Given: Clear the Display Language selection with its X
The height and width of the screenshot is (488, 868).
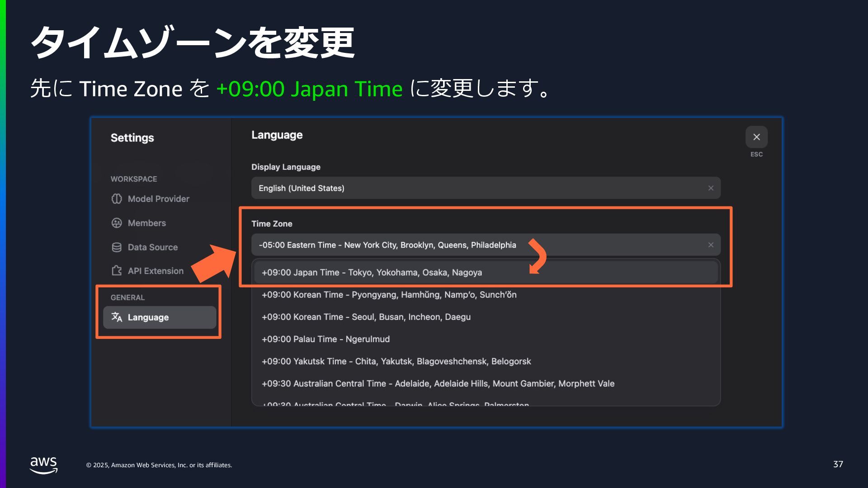Looking at the screenshot, I should pos(711,188).
